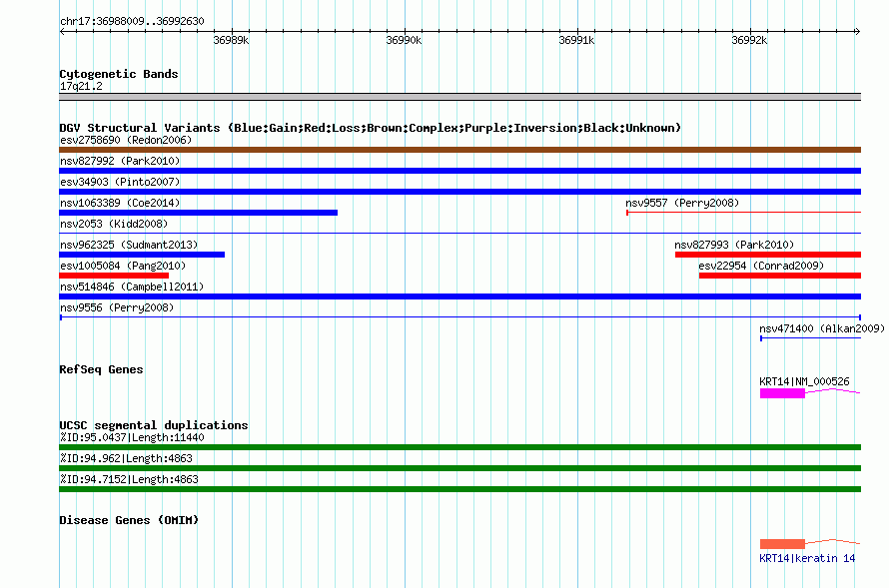Click the esv34903 (Pinto2007) label text
889x588 pixels.
pyautogui.click(x=120, y=182)
